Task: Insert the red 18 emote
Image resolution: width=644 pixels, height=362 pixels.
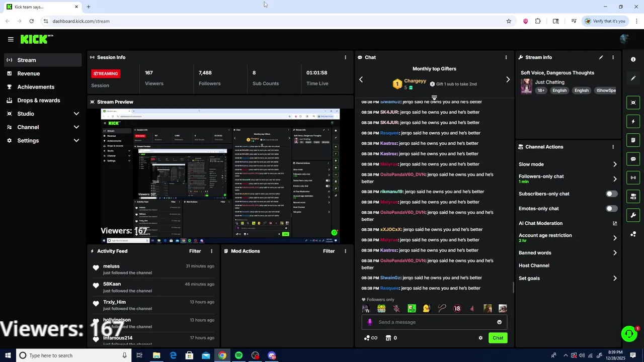Action: click(457, 308)
